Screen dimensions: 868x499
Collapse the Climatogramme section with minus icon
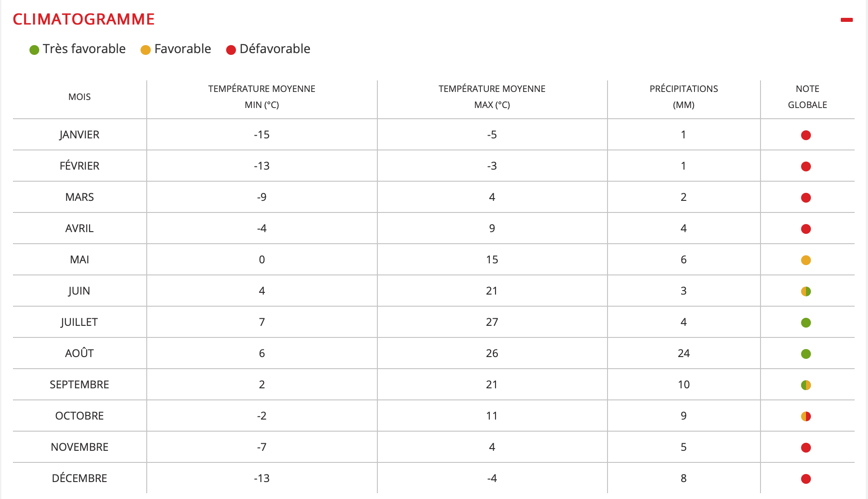pos(846,20)
